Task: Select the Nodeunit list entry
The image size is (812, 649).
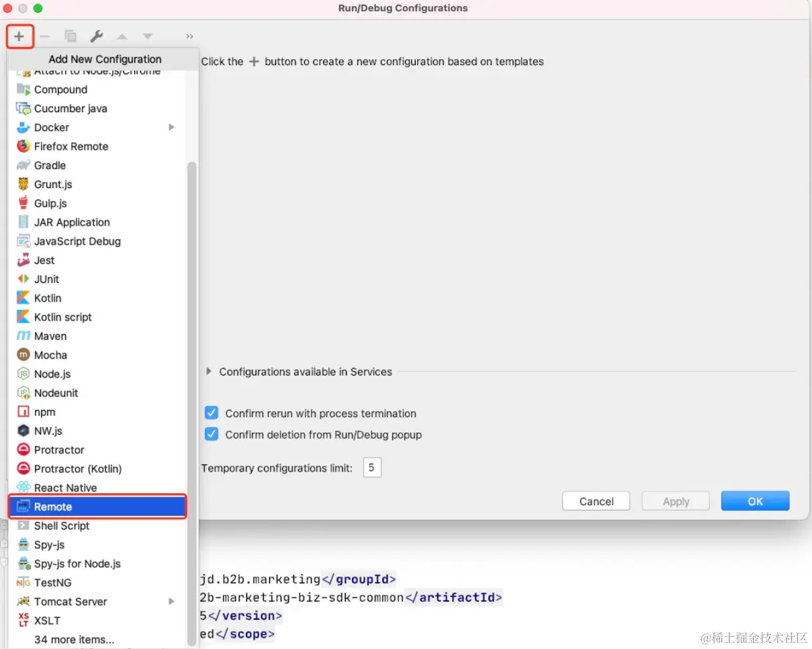Action: (97, 393)
